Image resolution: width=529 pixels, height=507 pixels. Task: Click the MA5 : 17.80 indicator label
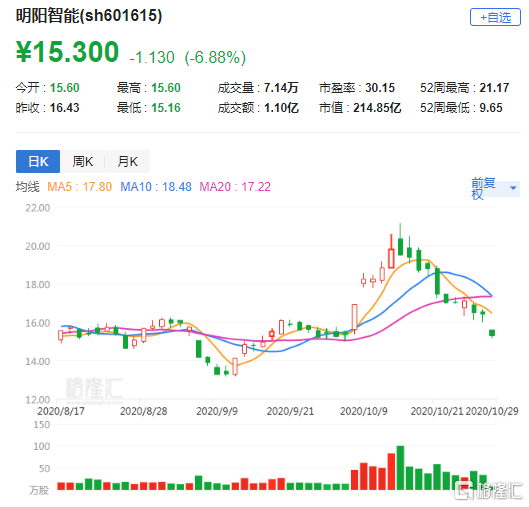click(x=79, y=187)
